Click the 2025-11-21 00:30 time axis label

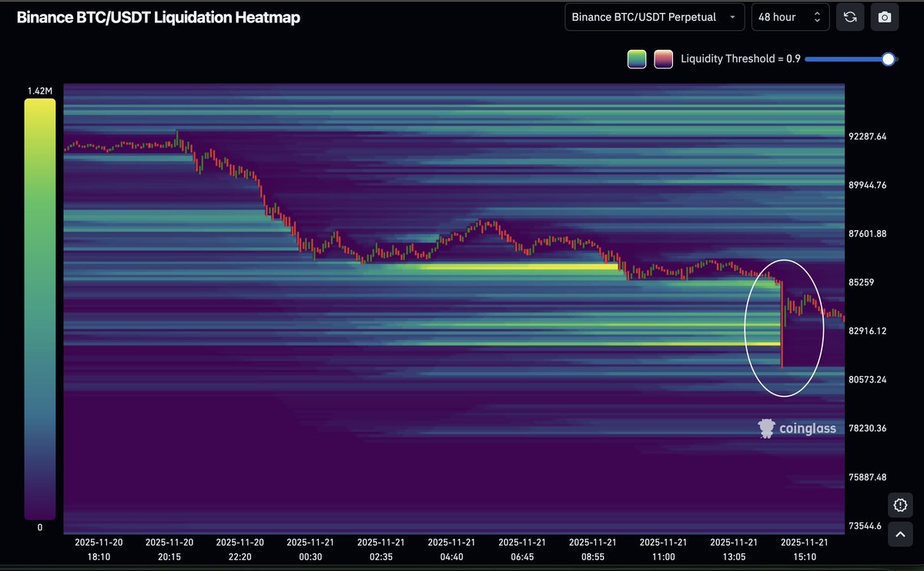pyautogui.click(x=310, y=549)
